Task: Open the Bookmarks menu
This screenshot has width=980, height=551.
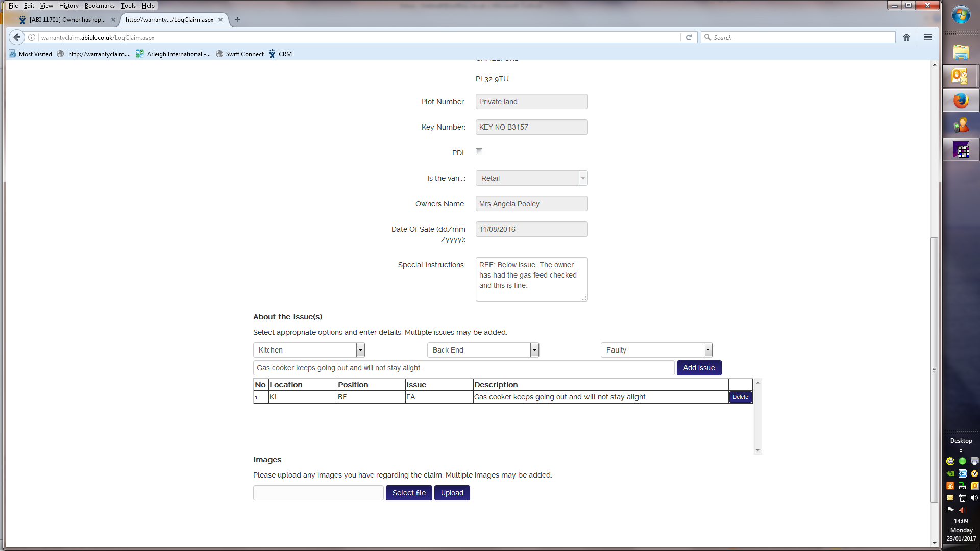Action: coord(100,6)
